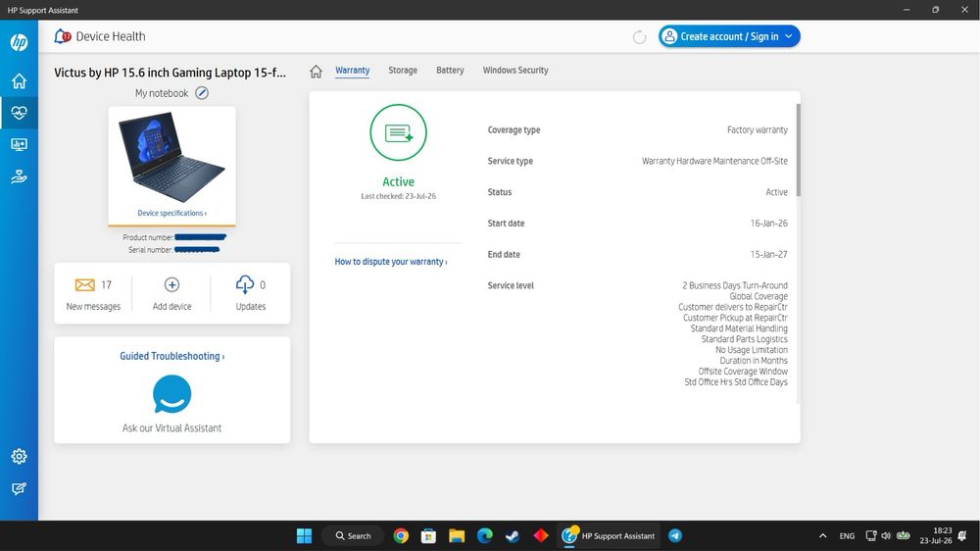Screen dimensions: 980x551
Task: Switch to the Storage tab
Action: point(403,70)
